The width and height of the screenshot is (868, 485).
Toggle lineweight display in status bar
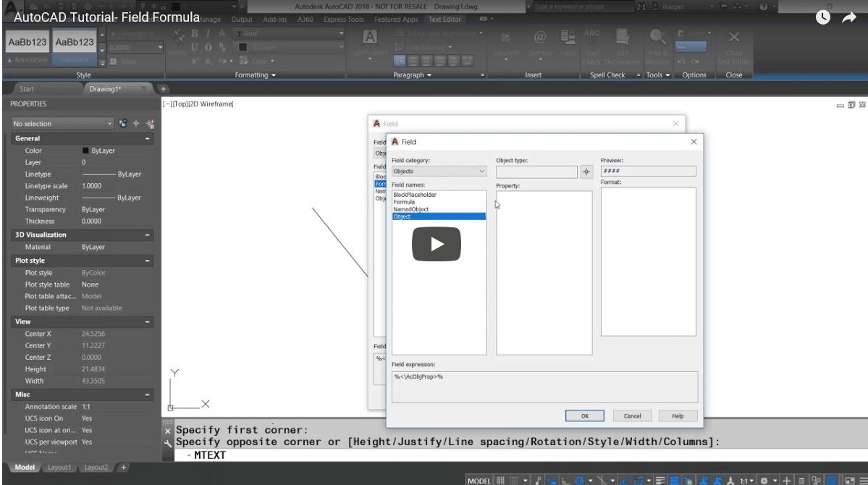click(660, 481)
